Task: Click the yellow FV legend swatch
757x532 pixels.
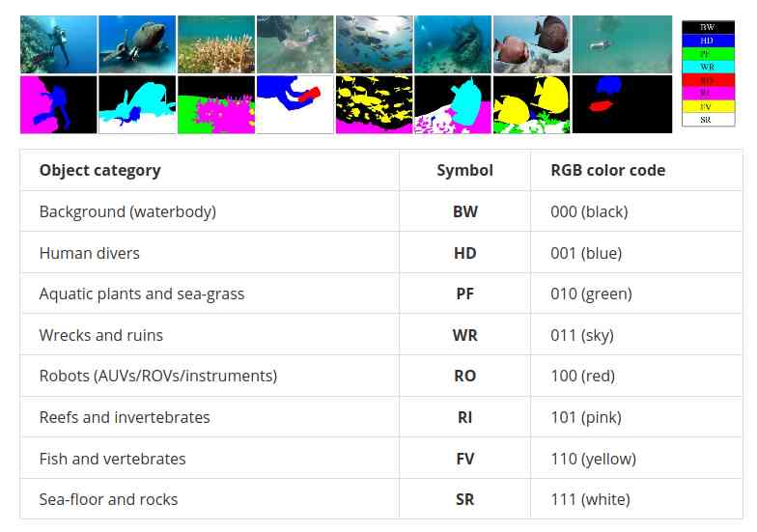Action: click(709, 106)
